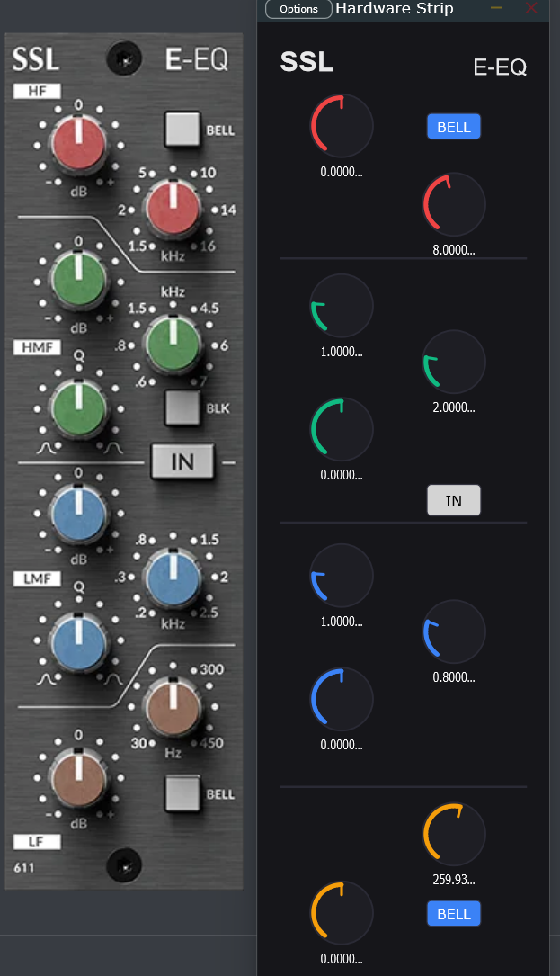Toggle the LF BELL switch on hardware image
Viewport: 560px width, 976px height.
point(182,793)
